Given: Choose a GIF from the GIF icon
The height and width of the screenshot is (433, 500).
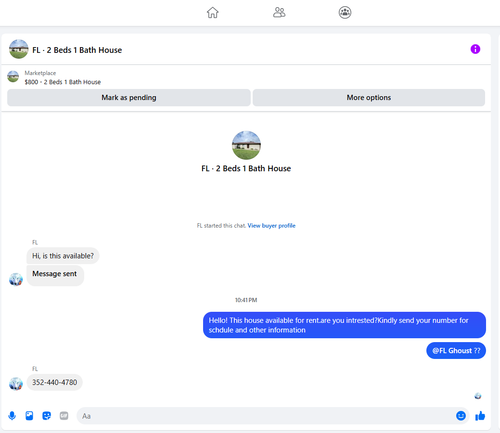Looking at the screenshot, I should point(64,416).
